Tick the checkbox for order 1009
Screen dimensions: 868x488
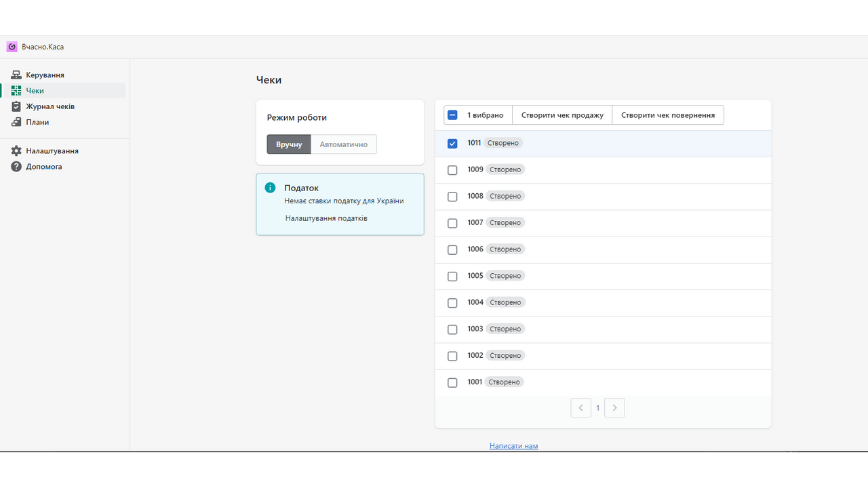[x=452, y=170]
